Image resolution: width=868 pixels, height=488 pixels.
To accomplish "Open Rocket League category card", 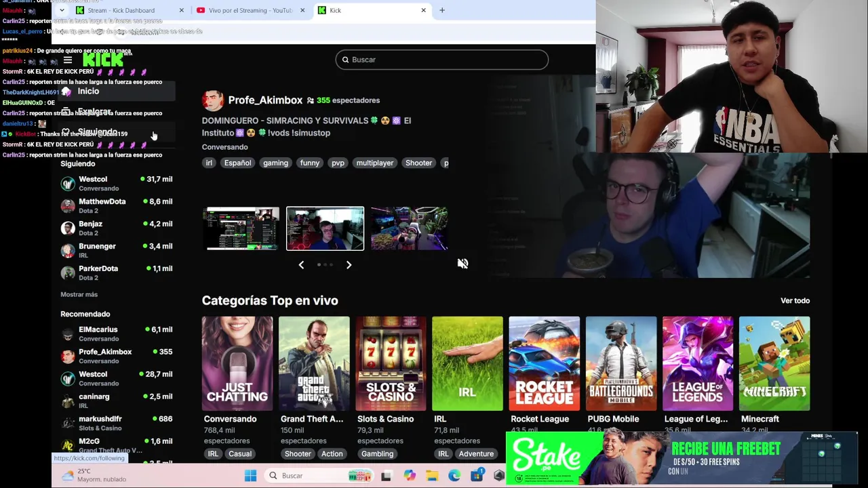I will pyautogui.click(x=545, y=363).
